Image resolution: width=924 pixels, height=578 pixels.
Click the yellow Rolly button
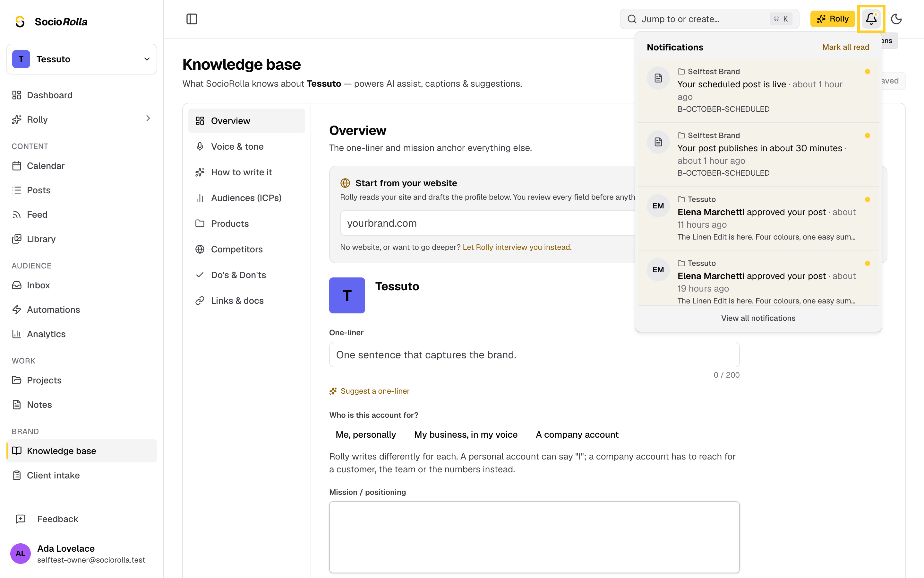[x=832, y=19]
